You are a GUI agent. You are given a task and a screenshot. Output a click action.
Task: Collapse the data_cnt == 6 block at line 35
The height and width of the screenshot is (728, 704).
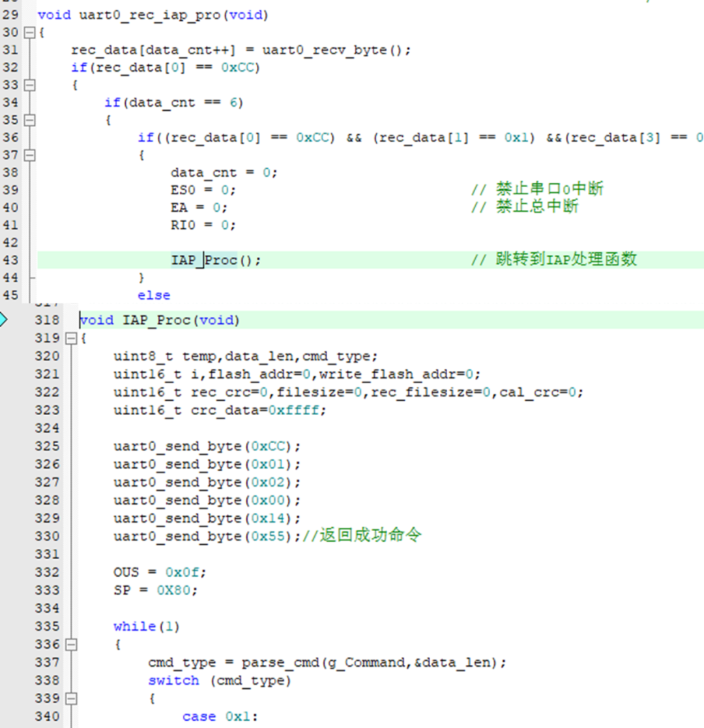tap(28, 120)
